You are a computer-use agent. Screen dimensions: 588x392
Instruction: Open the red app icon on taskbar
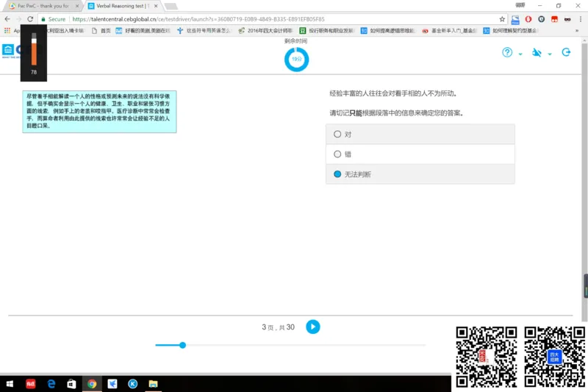tap(30, 384)
